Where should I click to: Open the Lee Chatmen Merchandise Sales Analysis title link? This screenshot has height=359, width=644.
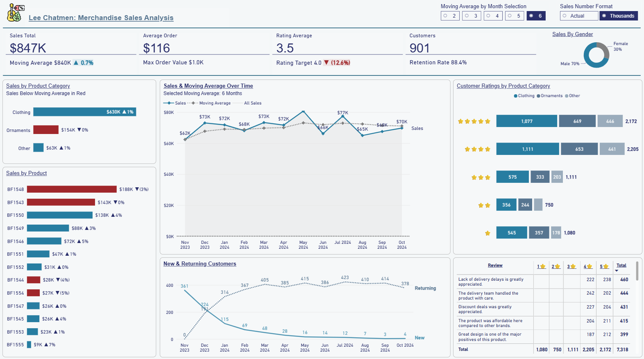tap(101, 18)
